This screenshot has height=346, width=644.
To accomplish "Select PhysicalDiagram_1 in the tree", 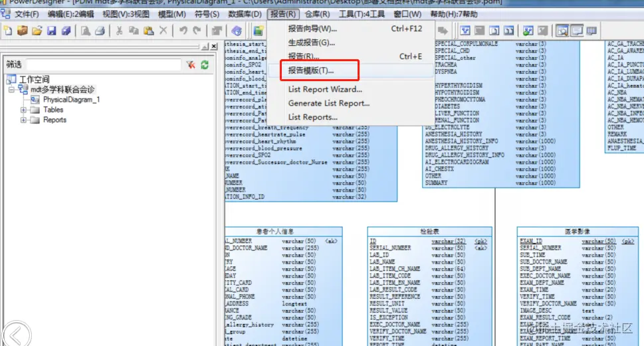I will [72, 100].
